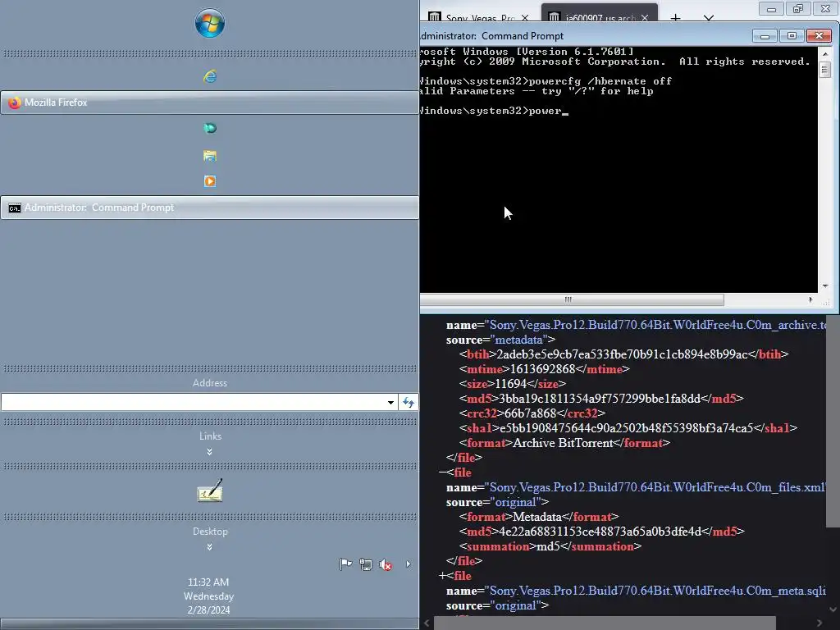Click inside the taskbar Address input field
The image size is (840, 630).
coord(193,402)
